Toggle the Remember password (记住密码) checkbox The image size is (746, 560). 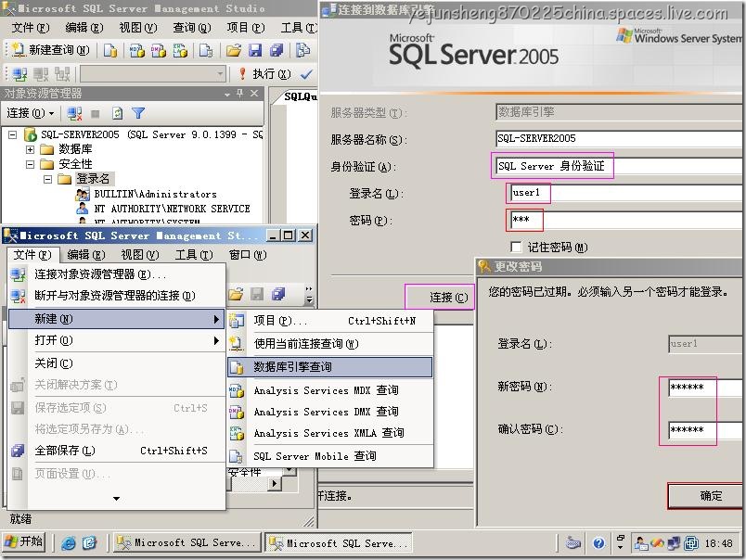pyautogui.click(x=516, y=248)
